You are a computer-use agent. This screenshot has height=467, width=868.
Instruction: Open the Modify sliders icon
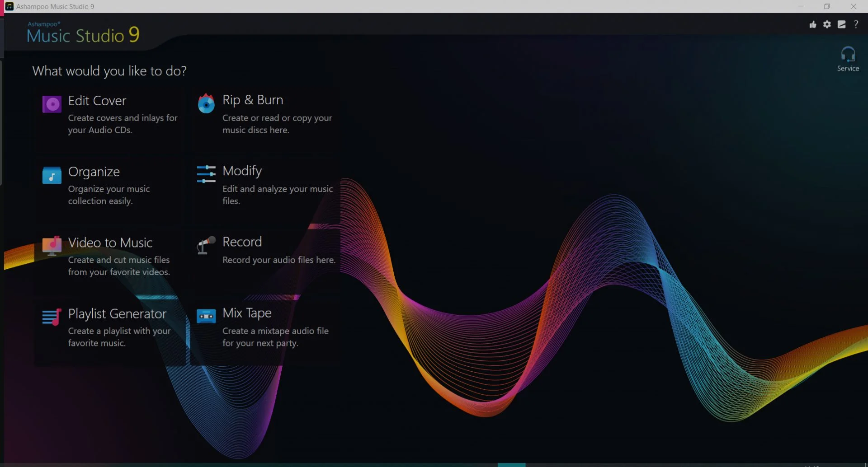(x=206, y=174)
